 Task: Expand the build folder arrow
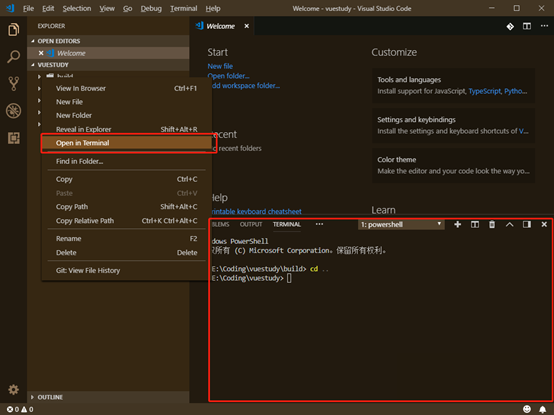pyautogui.click(x=39, y=76)
